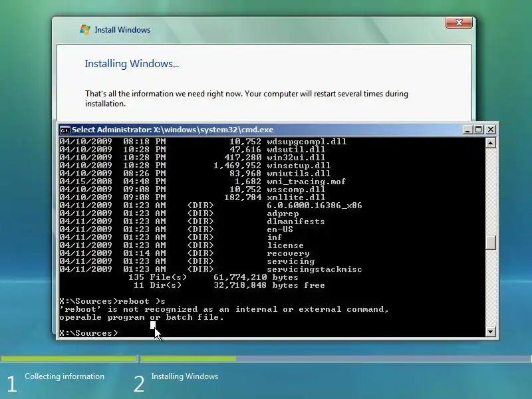Minimize the cmd.exe window
Viewport: 532px width, 399px height.
(467, 130)
